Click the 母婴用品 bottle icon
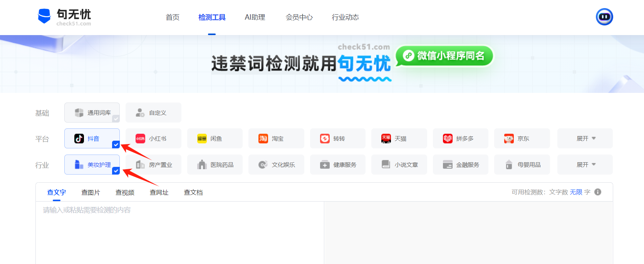This screenshot has width=644, height=264. click(x=509, y=165)
